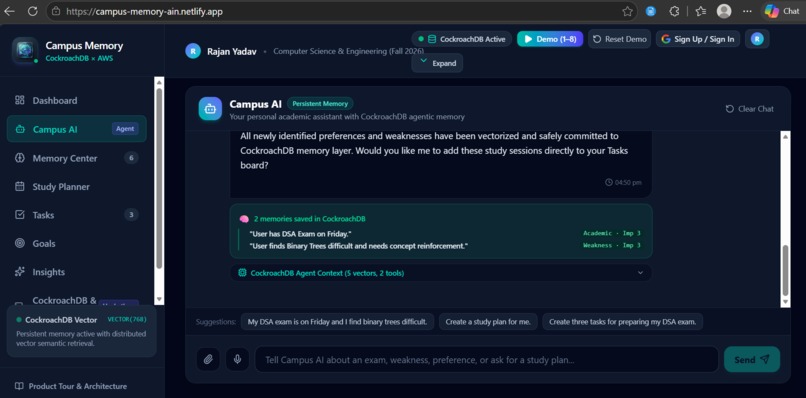Focus the Tell Campus AI message field
The width and height of the screenshot is (806, 398).
(486, 359)
